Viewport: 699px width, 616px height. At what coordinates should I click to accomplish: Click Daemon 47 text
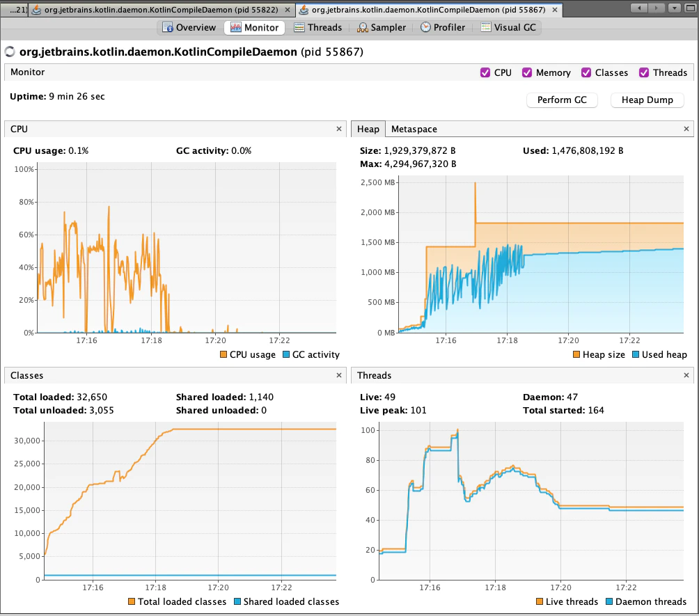[x=550, y=397]
